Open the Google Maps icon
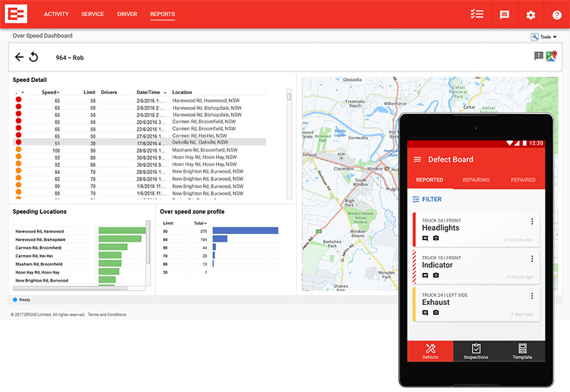 [x=551, y=56]
